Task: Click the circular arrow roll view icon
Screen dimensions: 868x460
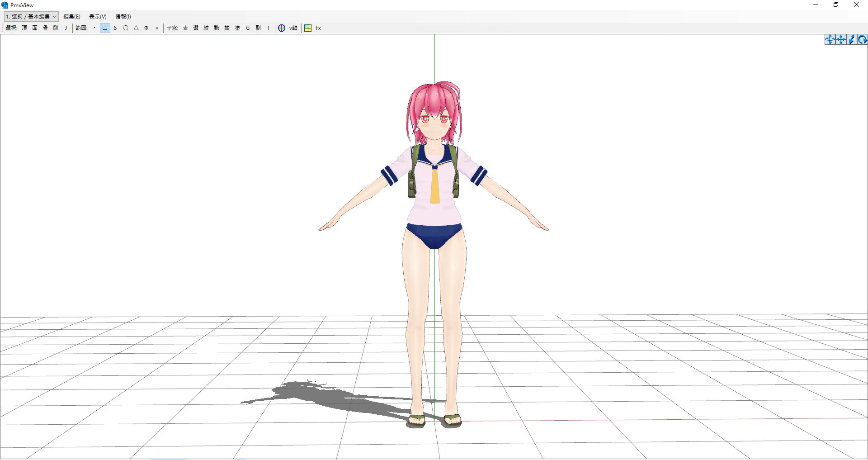Action: pos(862,40)
